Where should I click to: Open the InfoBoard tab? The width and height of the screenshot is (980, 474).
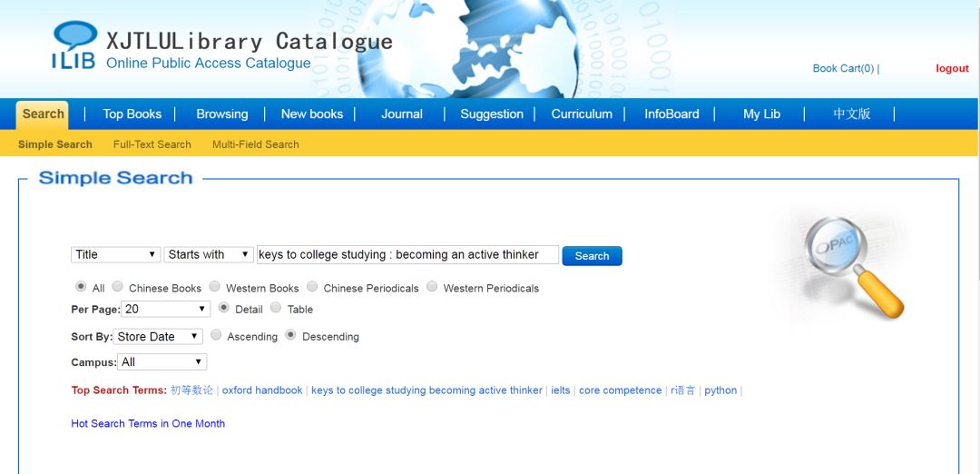point(671,114)
